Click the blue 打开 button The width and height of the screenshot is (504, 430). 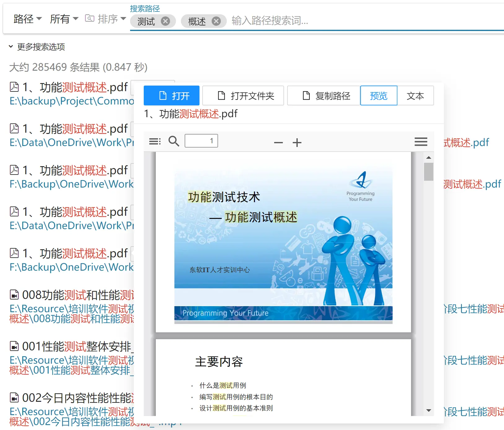[x=172, y=96]
